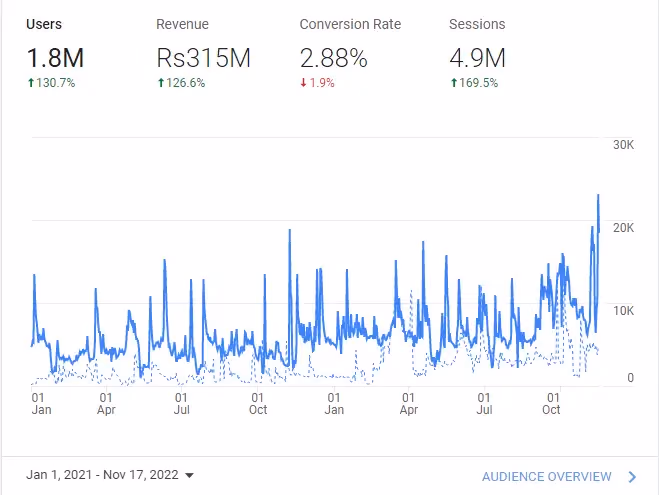
Task: Click the second 01 Jul axis label
Action: 484,403
